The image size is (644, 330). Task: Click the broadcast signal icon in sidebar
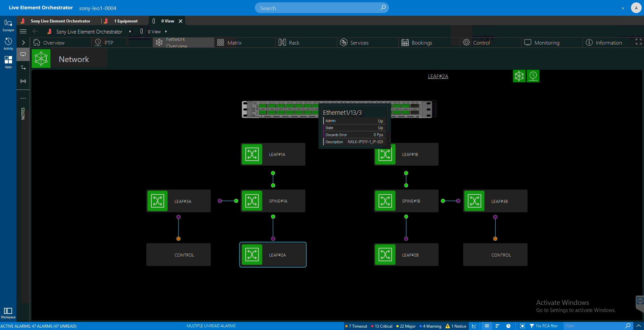23,81
